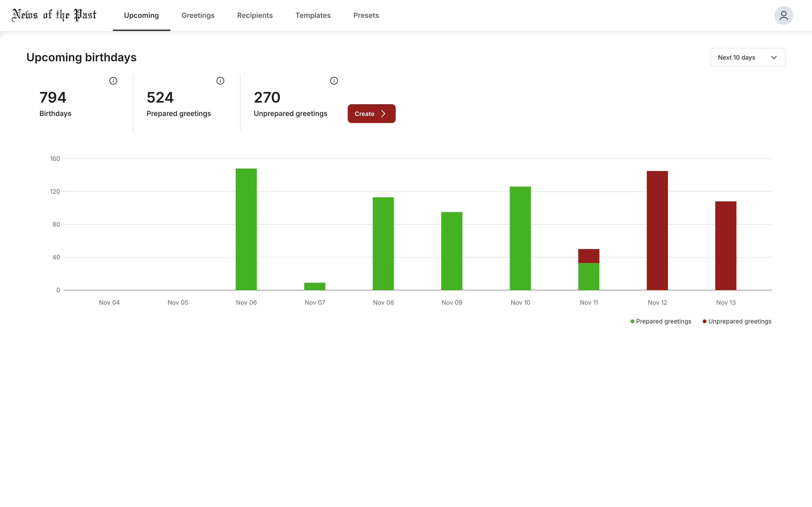Open the info tooltip for Unprepared greetings
Viewport: 812px width, 507px height.
pyautogui.click(x=334, y=81)
